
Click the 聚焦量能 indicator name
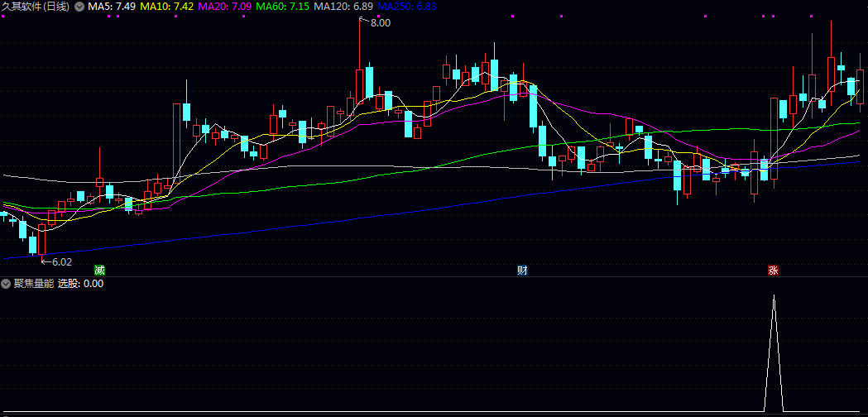tap(33, 283)
